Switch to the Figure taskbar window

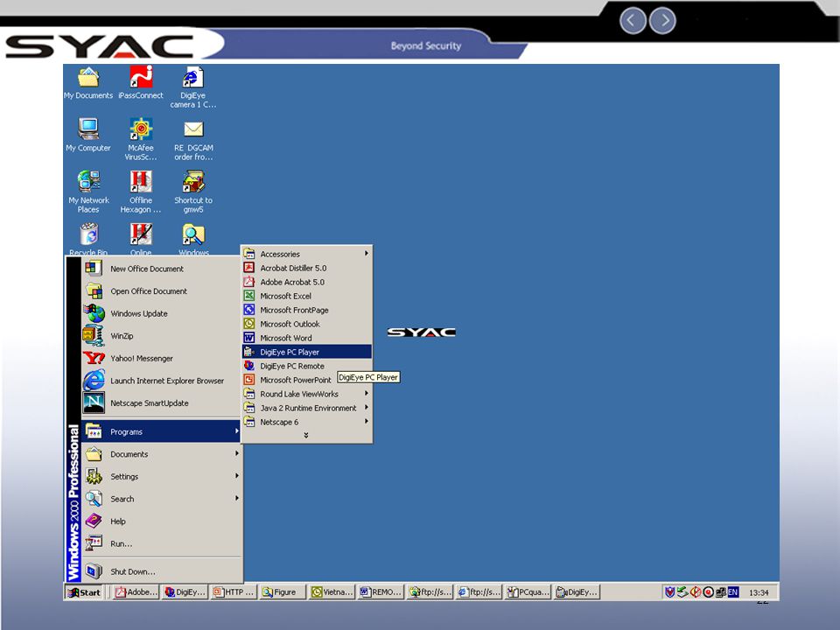[x=281, y=592]
